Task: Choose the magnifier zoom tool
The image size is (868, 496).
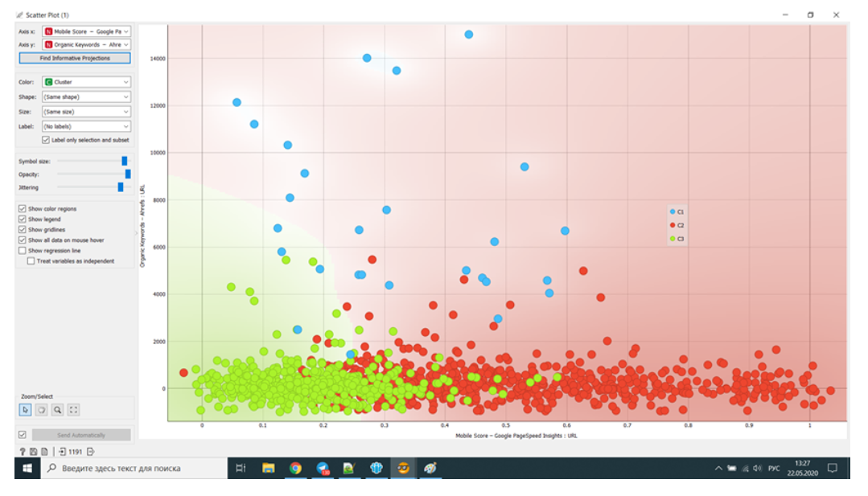Action: [58, 410]
